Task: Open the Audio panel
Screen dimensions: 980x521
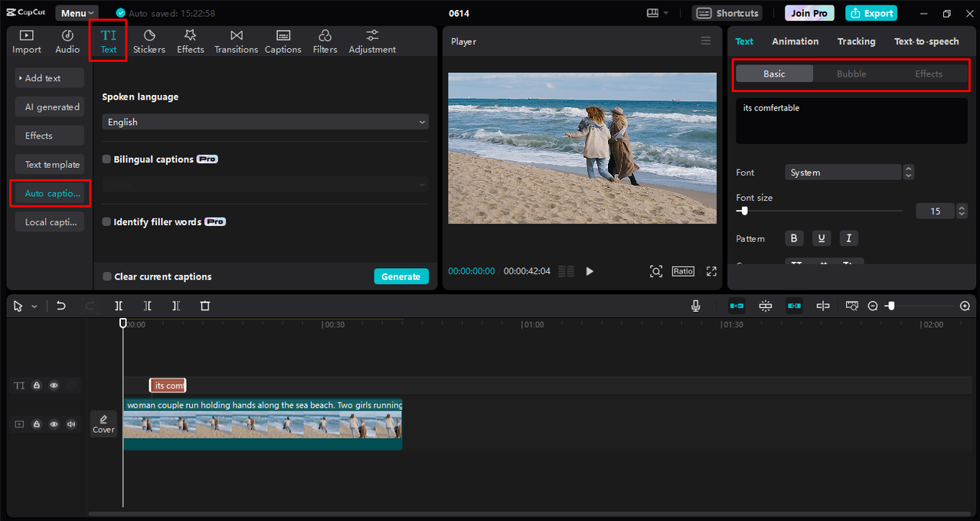Action: 67,41
